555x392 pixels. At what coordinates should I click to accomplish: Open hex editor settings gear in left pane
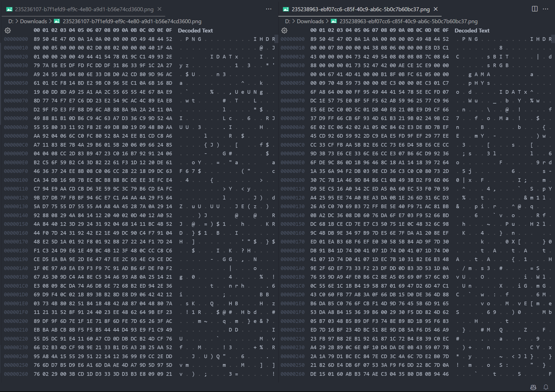8,30
